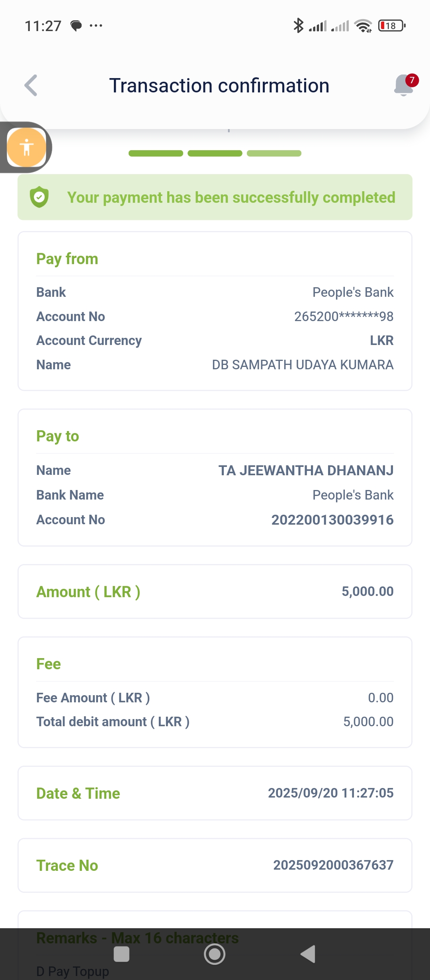Tap the Trace No 2025092000367637 value
The width and height of the screenshot is (430, 980).
[x=333, y=865]
